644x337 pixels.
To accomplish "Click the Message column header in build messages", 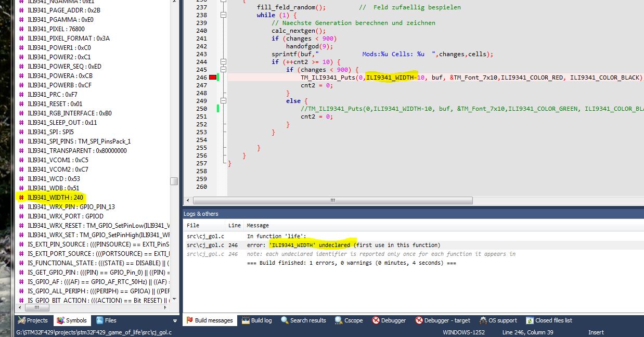I will [x=444, y=225].
